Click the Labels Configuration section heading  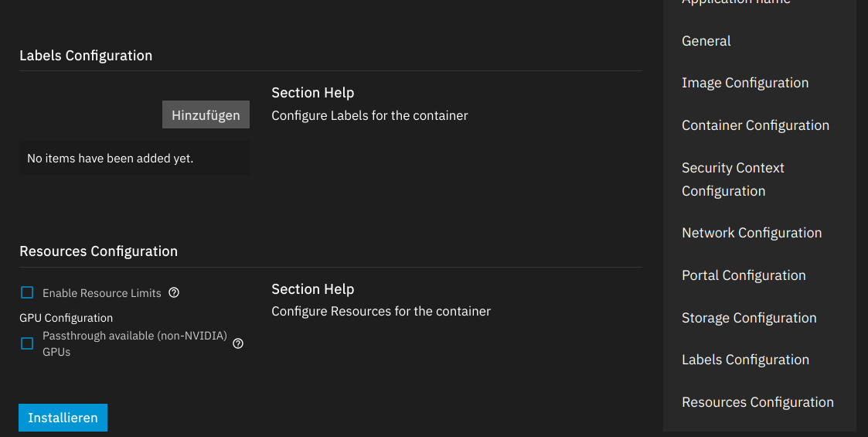coord(86,56)
